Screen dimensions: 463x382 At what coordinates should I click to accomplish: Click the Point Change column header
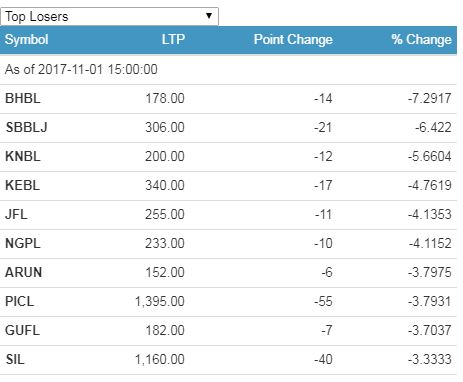pos(293,40)
